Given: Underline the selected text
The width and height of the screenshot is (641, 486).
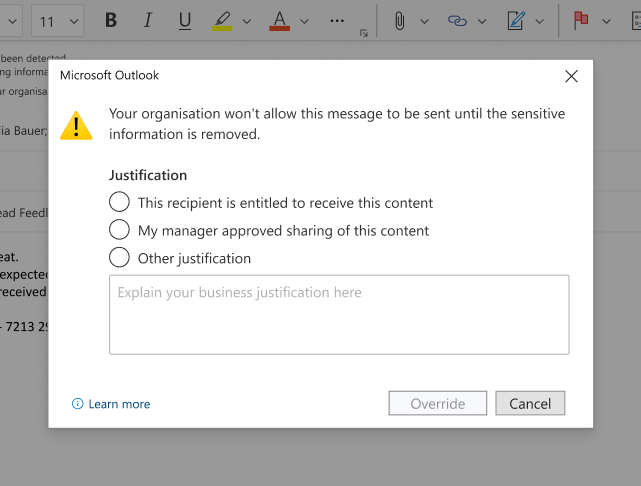Looking at the screenshot, I should pyautogui.click(x=184, y=21).
